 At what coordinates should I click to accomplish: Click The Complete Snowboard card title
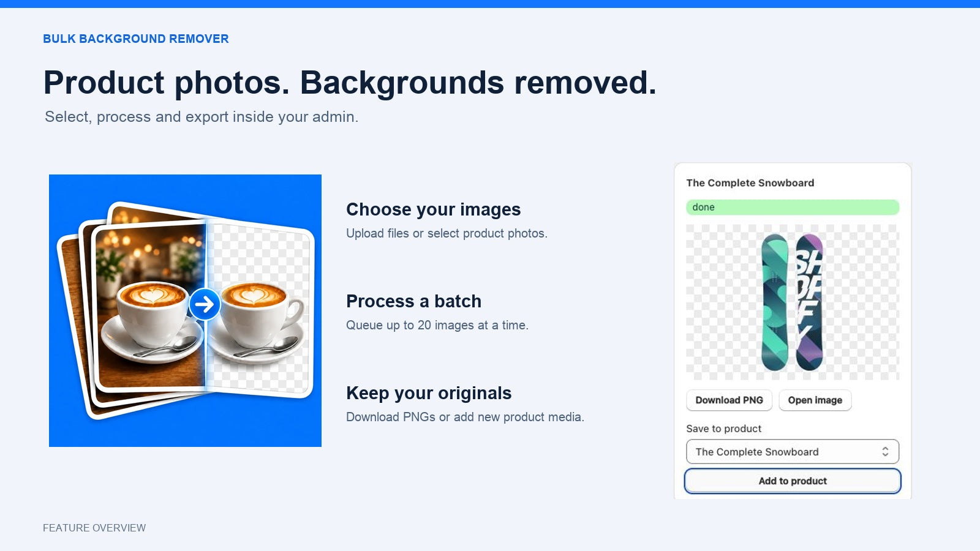(x=750, y=182)
